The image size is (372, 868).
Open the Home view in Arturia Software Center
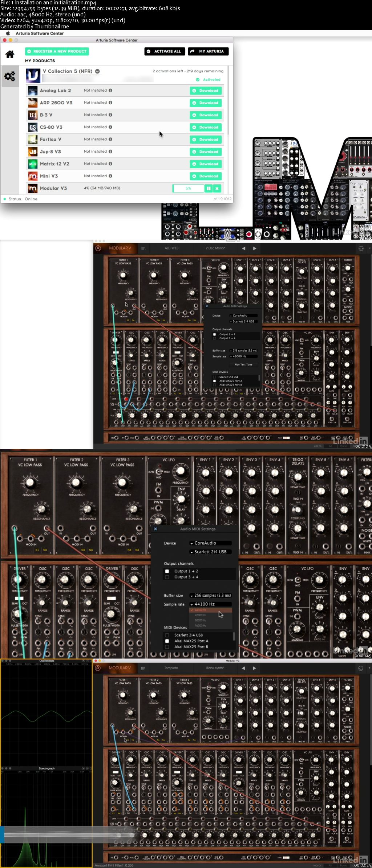coord(10,54)
